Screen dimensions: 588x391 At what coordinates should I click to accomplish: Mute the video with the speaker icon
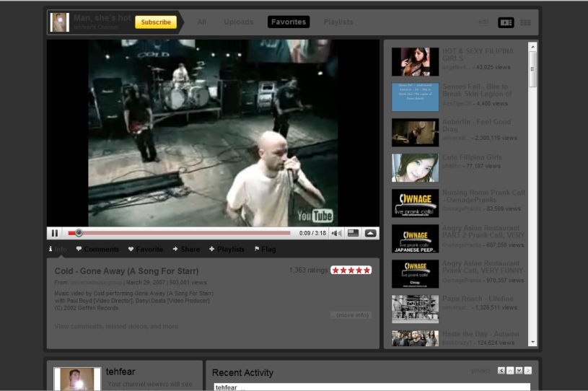[336, 233]
